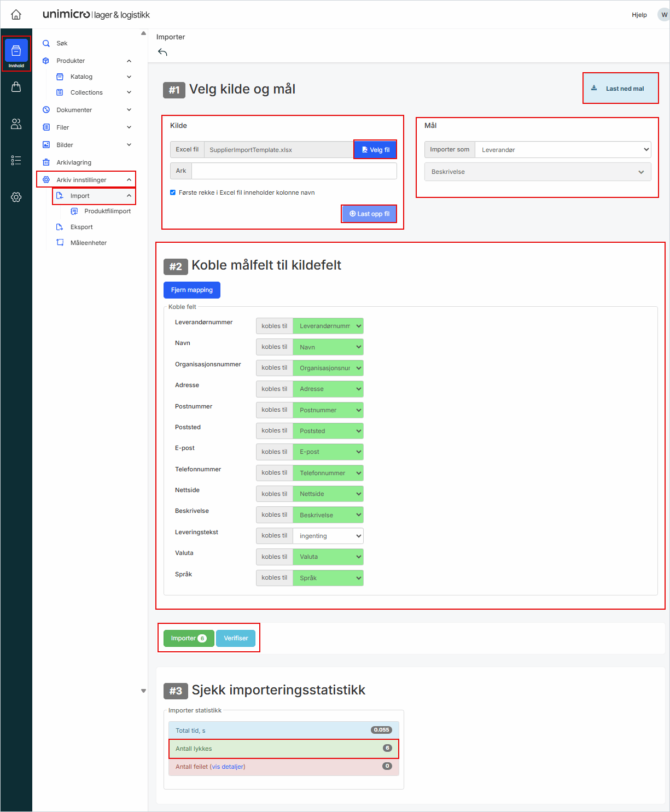
Task: Click the back arrow under Importer
Action: click(x=162, y=52)
